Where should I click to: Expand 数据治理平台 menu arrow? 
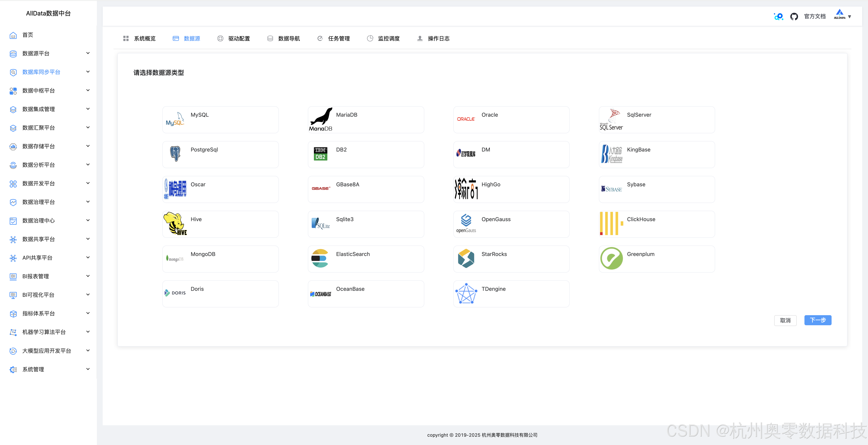coord(88,202)
